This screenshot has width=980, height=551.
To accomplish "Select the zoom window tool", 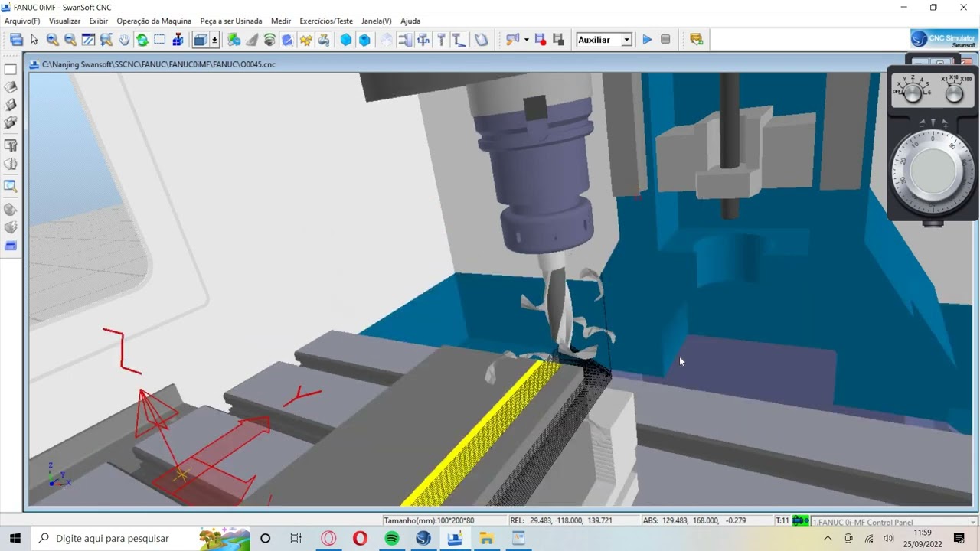I will pyautogui.click(x=88, y=40).
